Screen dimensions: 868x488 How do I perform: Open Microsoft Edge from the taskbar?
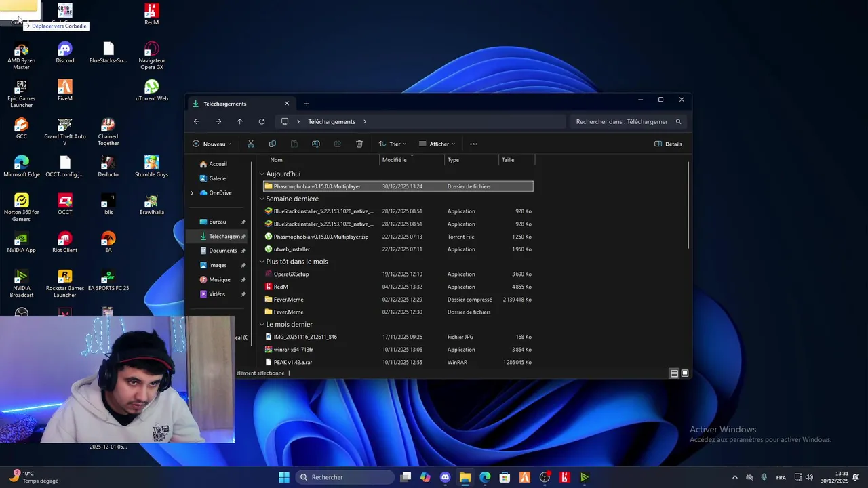click(485, 477)
